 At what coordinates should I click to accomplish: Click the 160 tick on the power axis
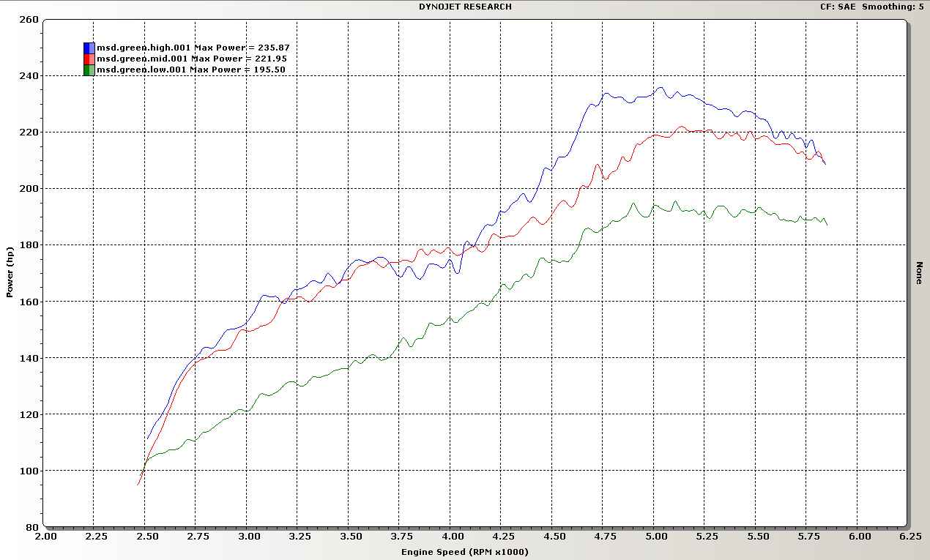(29, 302)
